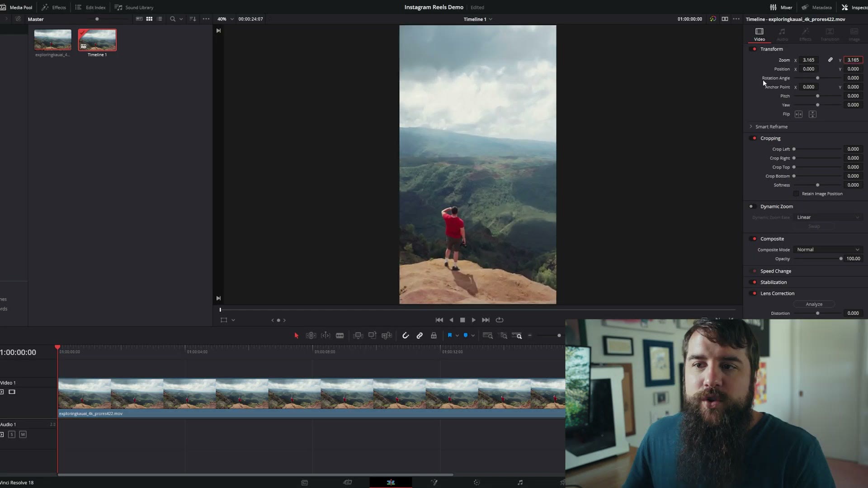868x488 pixels.
Task: Click the Insert Clip icon
Action: pos(358,335)
